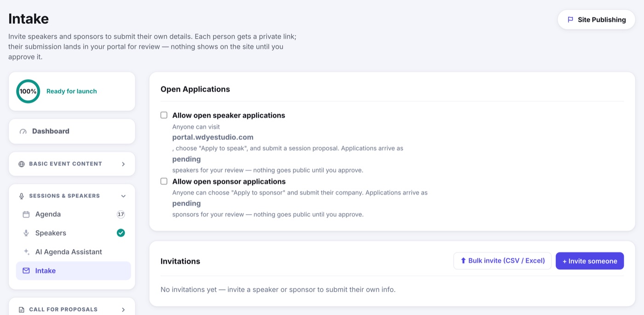
Task: Open the Speakers section
Action: pyautogui.click(x=74, y=233)
